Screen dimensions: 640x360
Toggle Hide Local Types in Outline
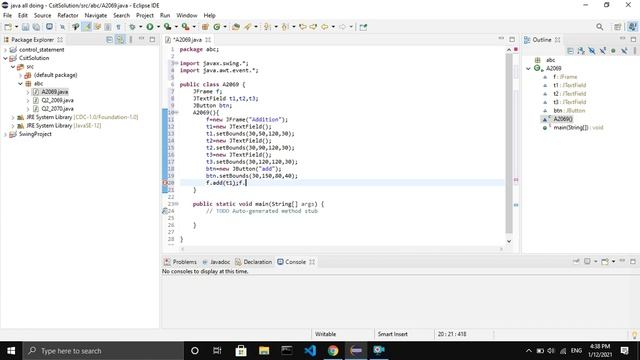[624, 51]
